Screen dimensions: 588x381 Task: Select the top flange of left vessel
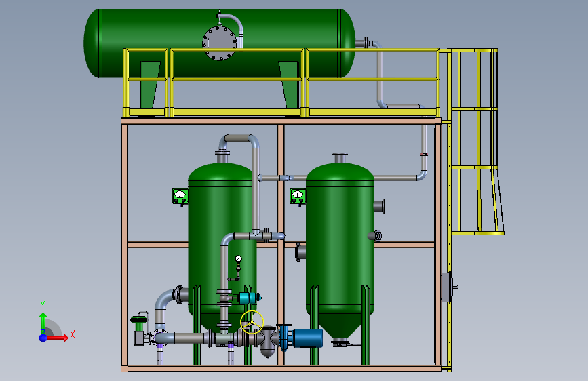pyautogui.click(x=222, y=153)
